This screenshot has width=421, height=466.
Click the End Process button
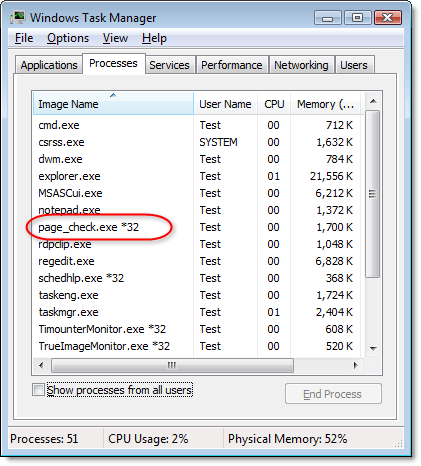[333, 394]
